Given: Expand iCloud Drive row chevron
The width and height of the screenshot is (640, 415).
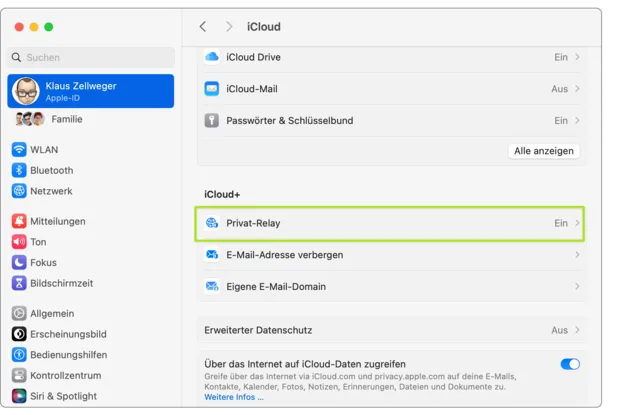Looking at the screenshot, I should (x=577, y=57).
